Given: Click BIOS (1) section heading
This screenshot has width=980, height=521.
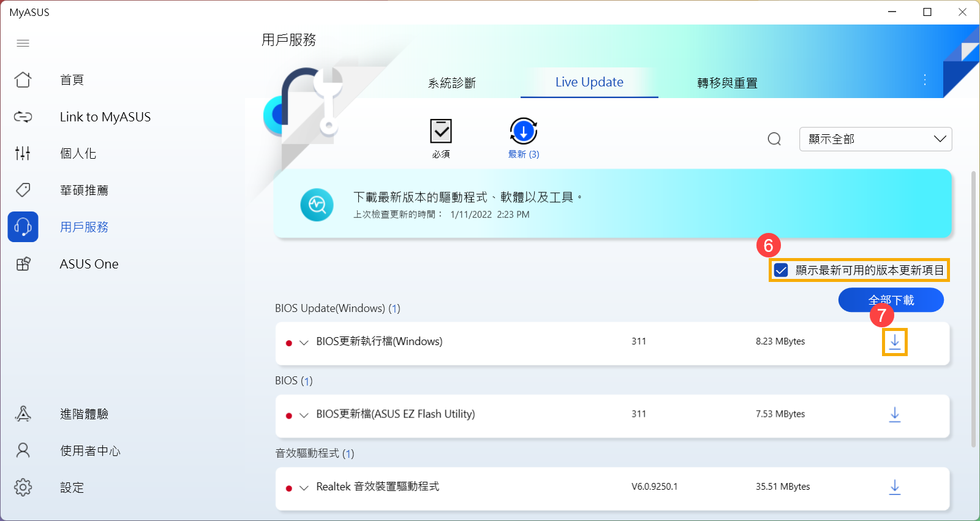Looking at the screenshot, I should 294,381.
